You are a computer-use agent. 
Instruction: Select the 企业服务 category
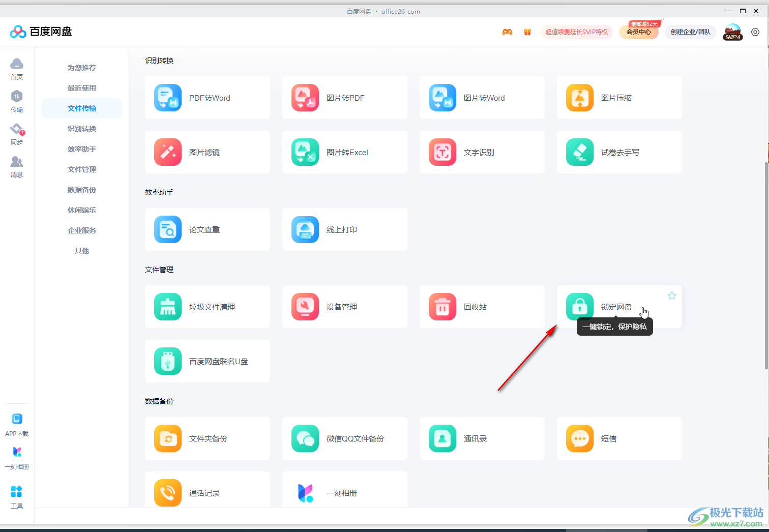tap(82, 230)
